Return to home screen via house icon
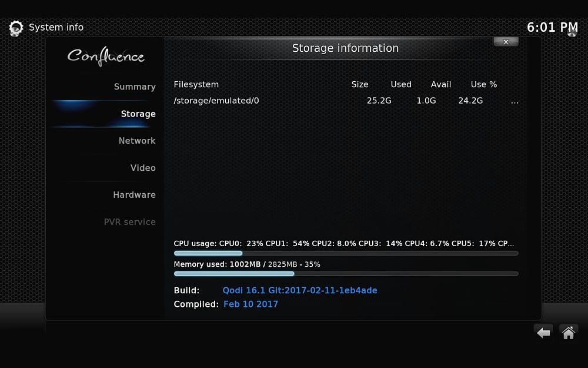Screen dimensions: 588x368 tap(568, 331)
